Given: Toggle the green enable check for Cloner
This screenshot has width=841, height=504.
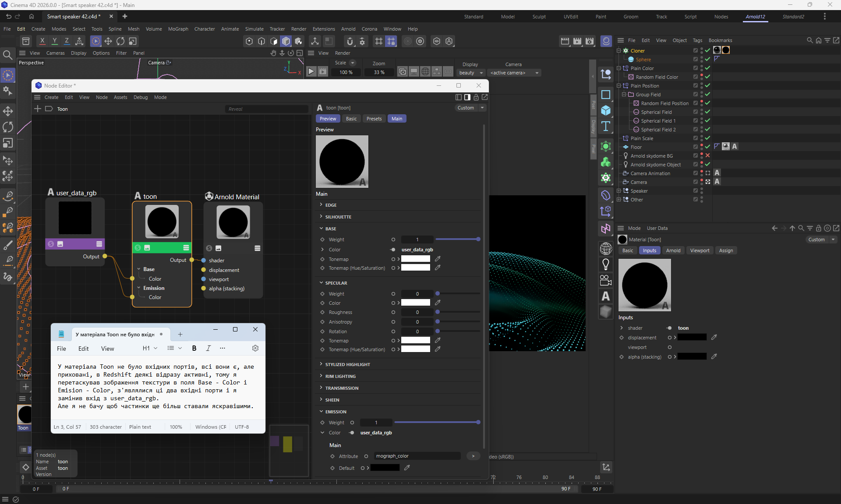Looking at the screenshot, I should coord(707,50).
